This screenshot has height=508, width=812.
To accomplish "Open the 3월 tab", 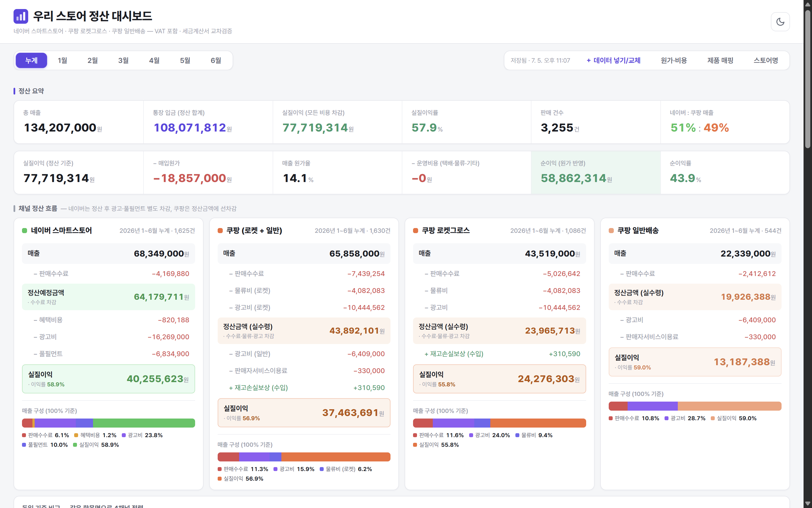I will pos(123,60).
